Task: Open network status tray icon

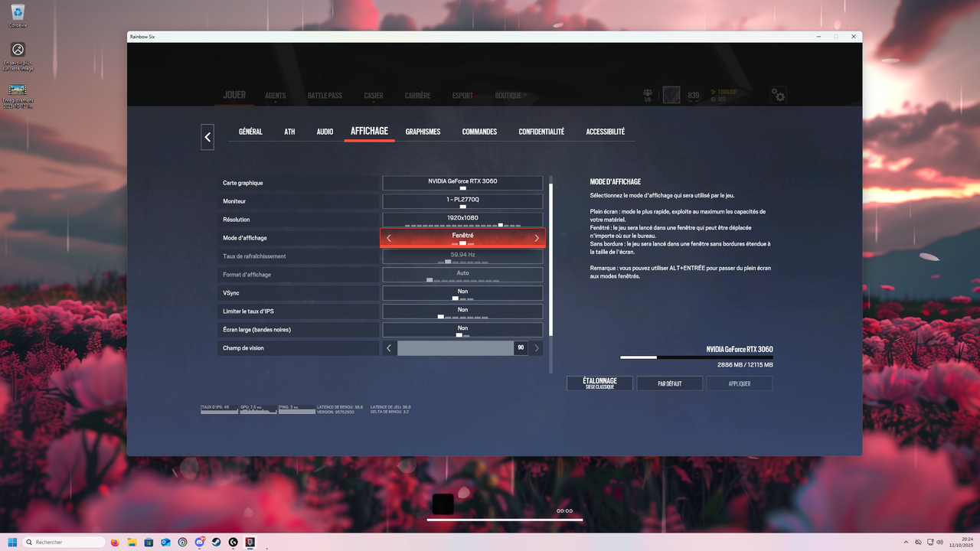Action: tap(930, 542)
